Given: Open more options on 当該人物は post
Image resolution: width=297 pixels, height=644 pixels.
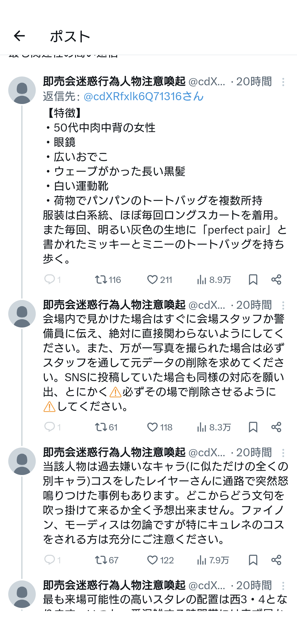Looking at the screenshot, I should pos(283,453).
